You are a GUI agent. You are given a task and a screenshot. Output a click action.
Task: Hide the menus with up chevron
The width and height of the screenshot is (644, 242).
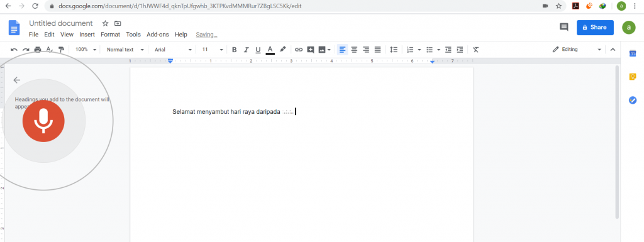[613, 50]
